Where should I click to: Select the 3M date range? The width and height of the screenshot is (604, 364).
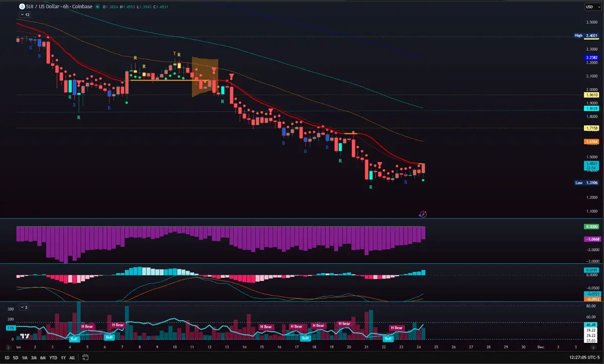(35, 357)
